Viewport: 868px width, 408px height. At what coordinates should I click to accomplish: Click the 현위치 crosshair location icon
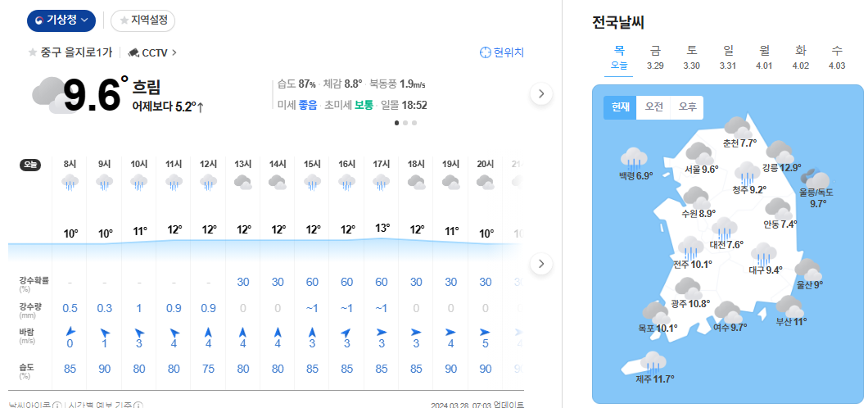click(x=486, y=52)
